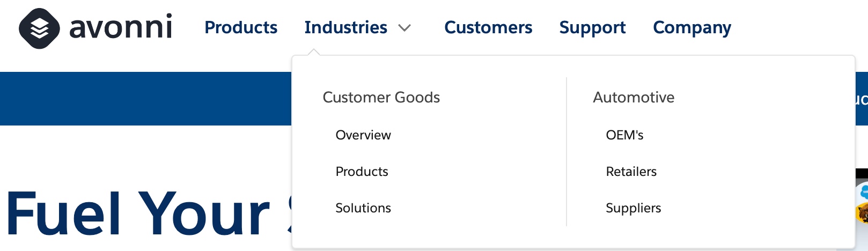
Task: Click the avonni layered-stack logo icon
Action: coord(39,28)
